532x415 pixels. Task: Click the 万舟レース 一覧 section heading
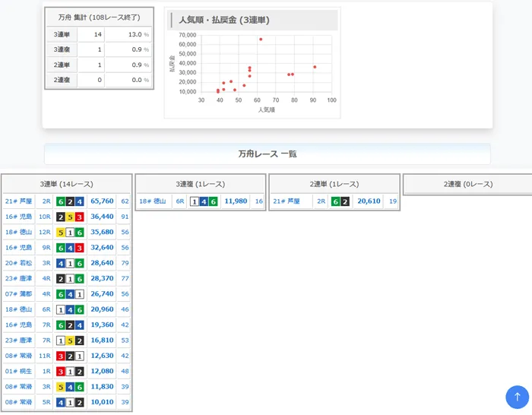(267, 154)
